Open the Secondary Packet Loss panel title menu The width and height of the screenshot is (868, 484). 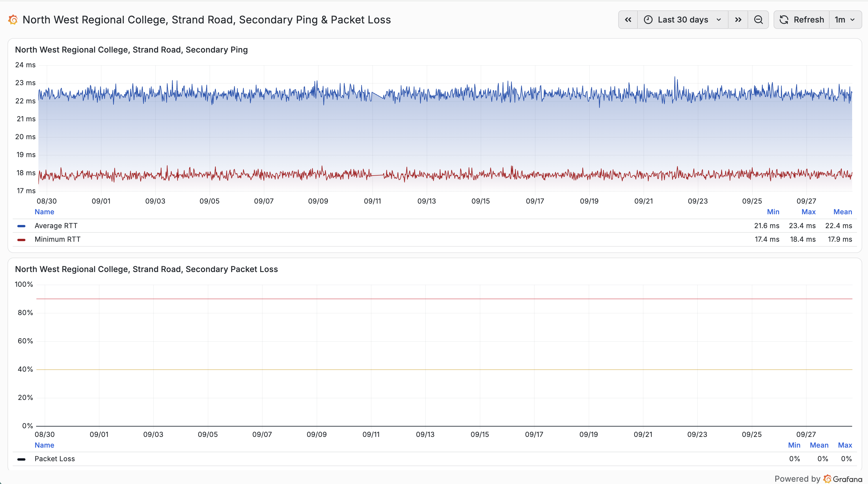click(146, 269)
